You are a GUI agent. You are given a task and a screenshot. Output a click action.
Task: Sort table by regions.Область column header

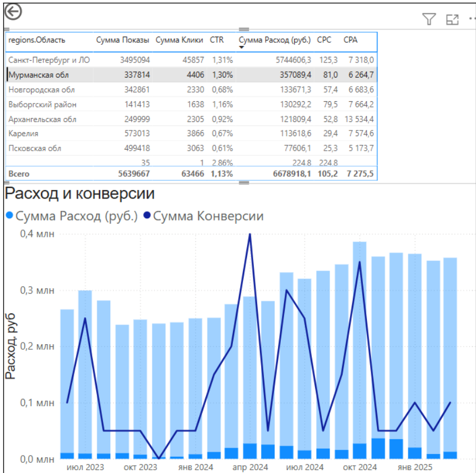click(x=37, y=40)
